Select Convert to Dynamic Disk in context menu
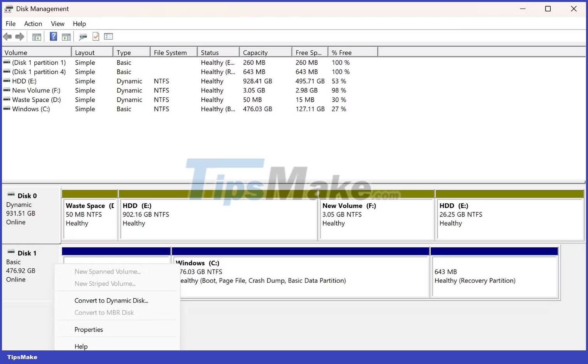This screenshot has width=588, height=364. tap(111, 300)
